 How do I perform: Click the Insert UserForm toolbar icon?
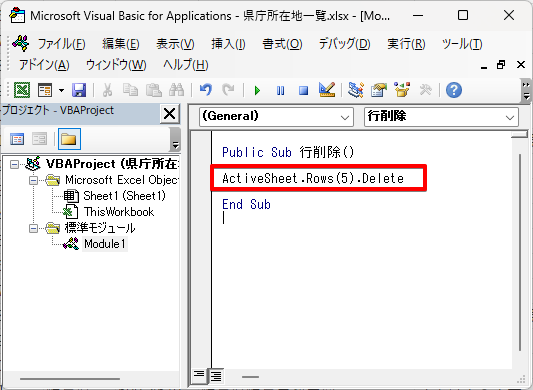(x=45, y=90)
